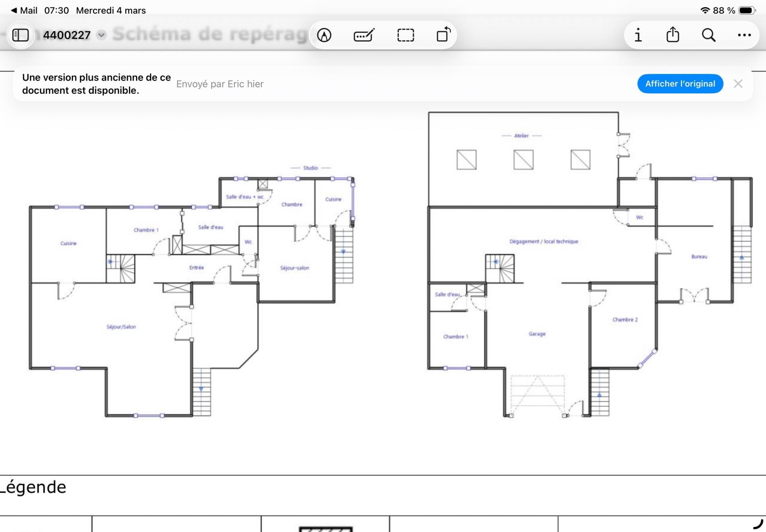766x532 pixels.
Task: Click Afficher l'original button
Action: pos(680,84)
